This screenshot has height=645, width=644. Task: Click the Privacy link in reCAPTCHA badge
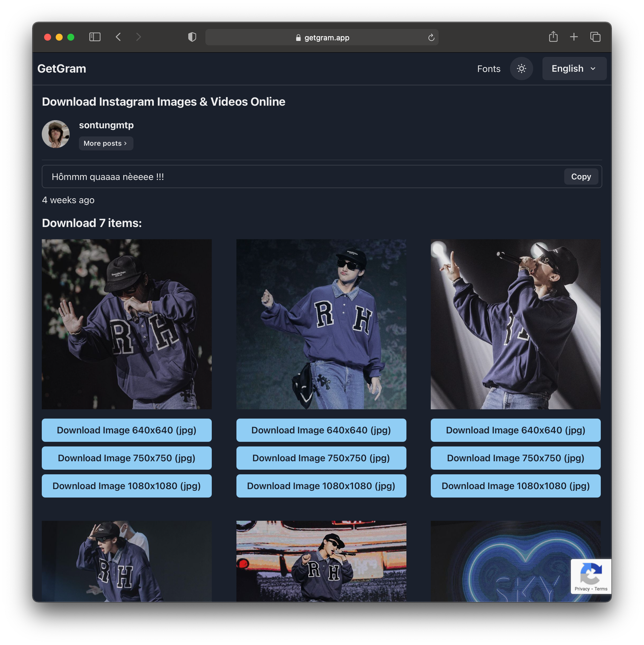click(x=583, y=589)
